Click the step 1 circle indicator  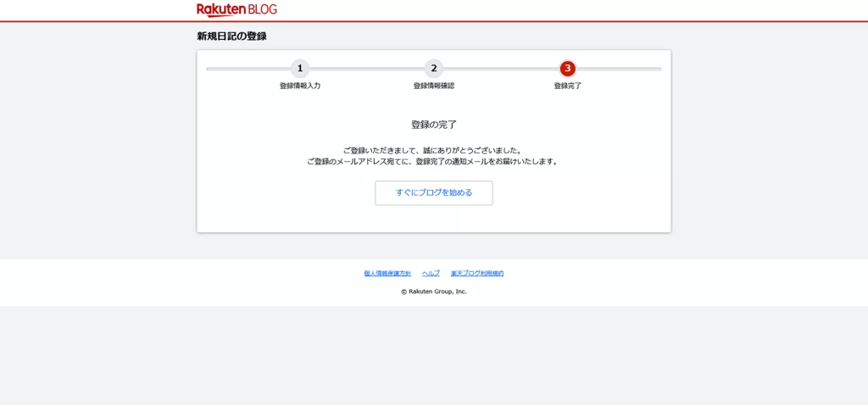pyautogui.click(x=300, y=69)
